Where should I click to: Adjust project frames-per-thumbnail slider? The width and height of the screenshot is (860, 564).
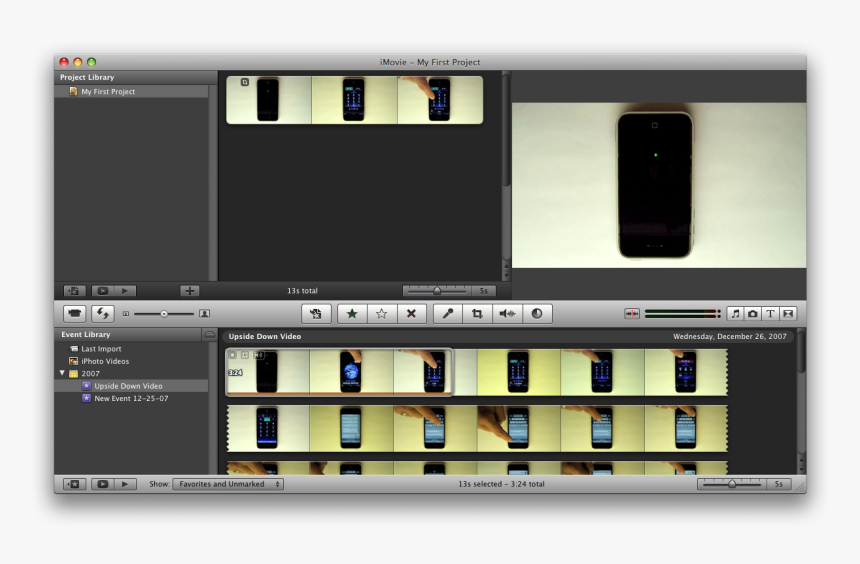437,291
